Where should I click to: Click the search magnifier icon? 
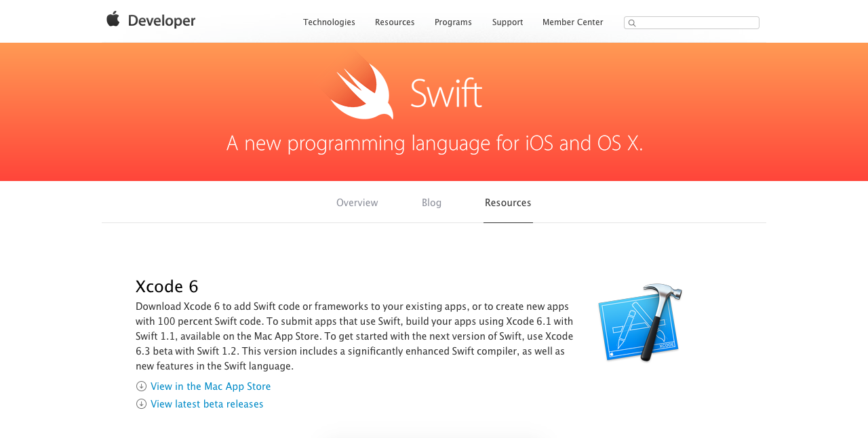632,23
